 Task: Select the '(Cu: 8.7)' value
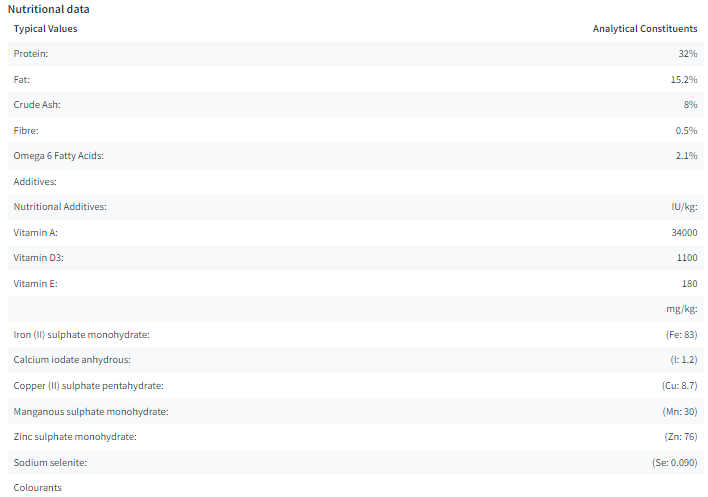(680, 386)
